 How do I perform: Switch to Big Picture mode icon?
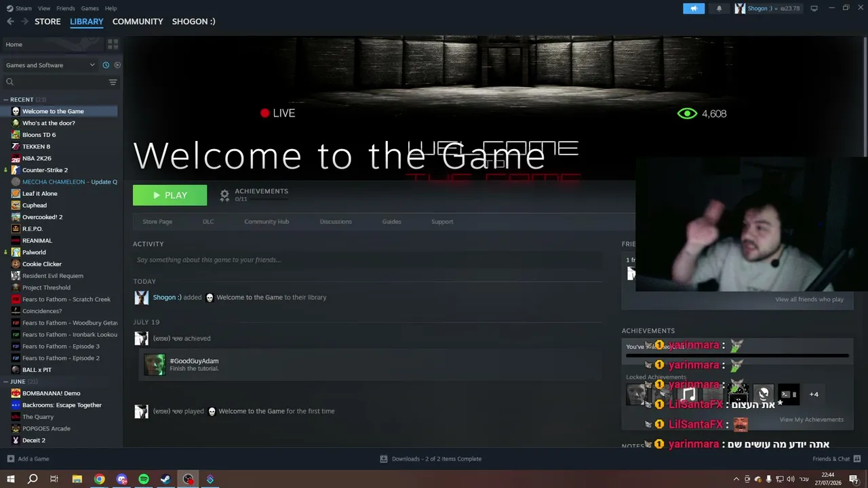coord(814,8)
